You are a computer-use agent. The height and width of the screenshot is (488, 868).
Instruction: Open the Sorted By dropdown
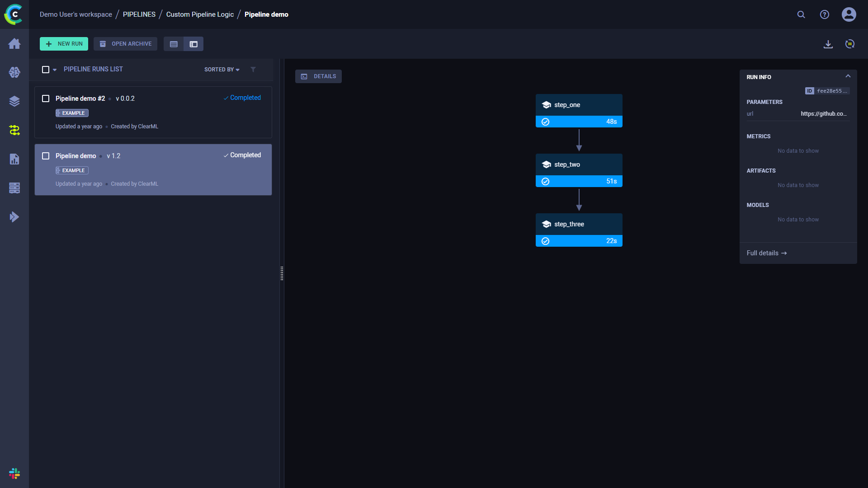[222, 70]
